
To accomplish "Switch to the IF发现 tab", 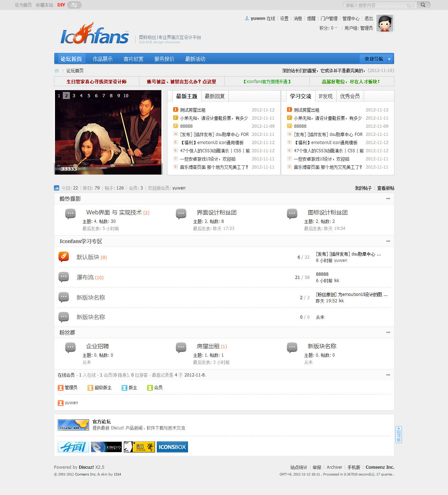I will click(x=325, y=96).
